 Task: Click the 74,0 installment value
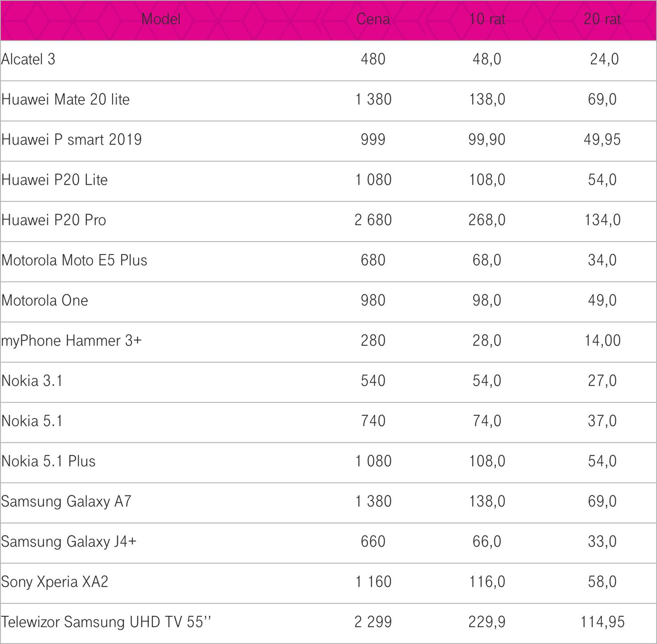coord(487,421)
